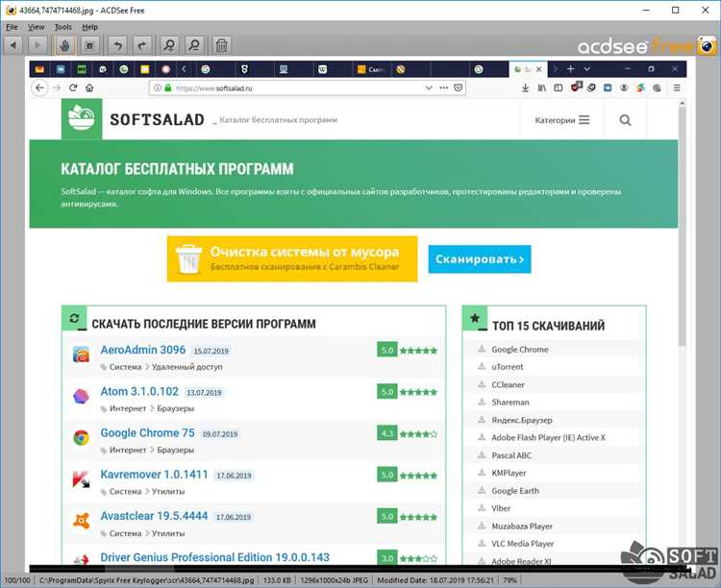Click the blue Сканировать button
The image size is (721, 588).
(x=480, y=259)
